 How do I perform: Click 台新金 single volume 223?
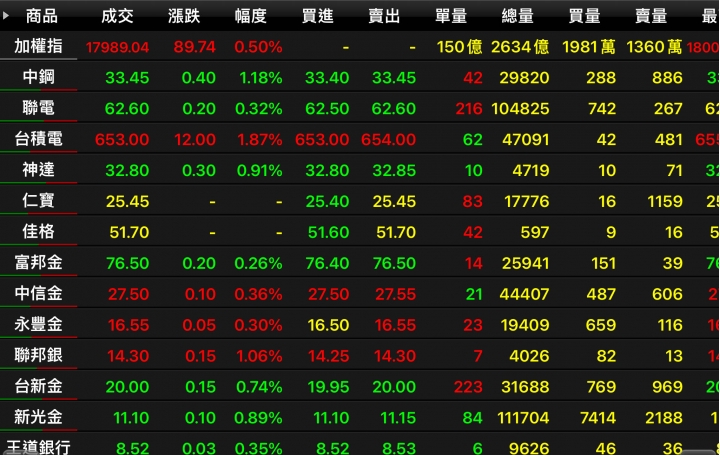(468, 387)
